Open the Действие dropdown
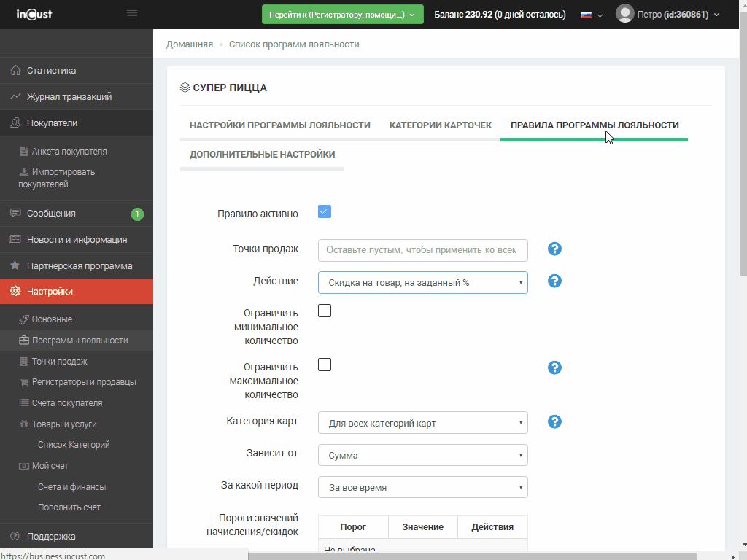Image resolution: width=747 pixels, height=560 pixels. tap(422, 283)
